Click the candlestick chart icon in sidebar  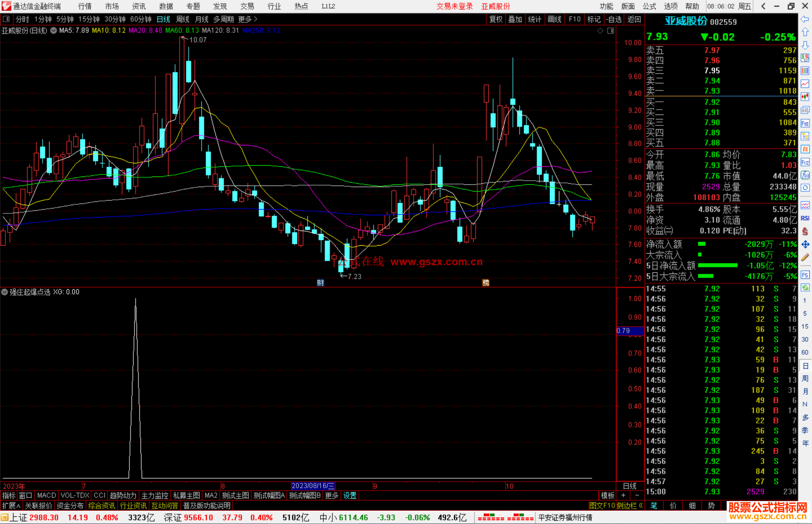pyautogui.click(x=805, y=97)
